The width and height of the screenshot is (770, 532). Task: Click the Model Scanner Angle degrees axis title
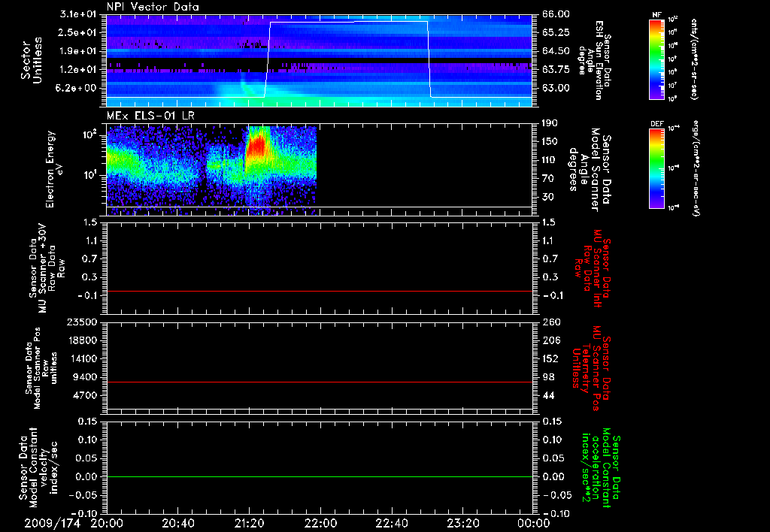(590, 170)
